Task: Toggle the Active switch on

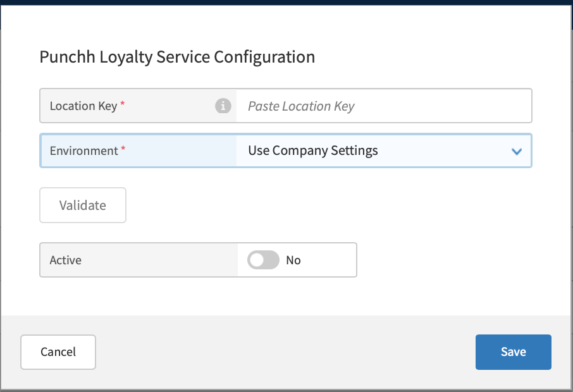Action: [x=263, y=260]
